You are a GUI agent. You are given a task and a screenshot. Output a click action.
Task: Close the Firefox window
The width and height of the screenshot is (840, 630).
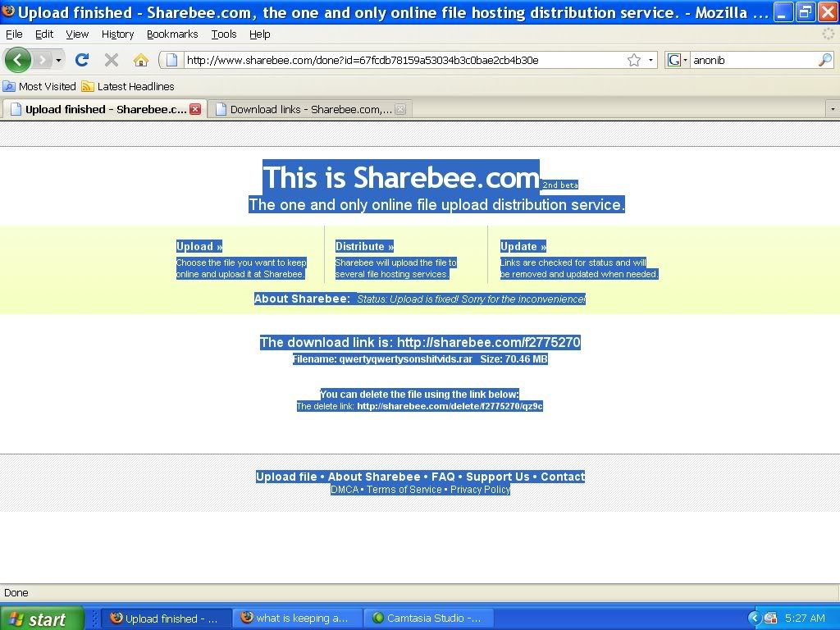pyautogui.click(x=828, y=12)
